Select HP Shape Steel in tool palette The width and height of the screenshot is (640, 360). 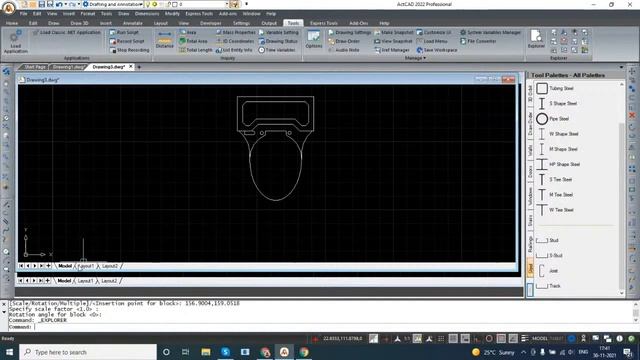click(x=558, y=164)
